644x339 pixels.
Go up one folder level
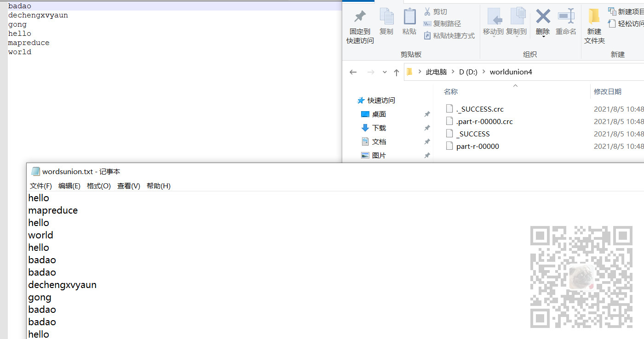click(x=397, y=72)
